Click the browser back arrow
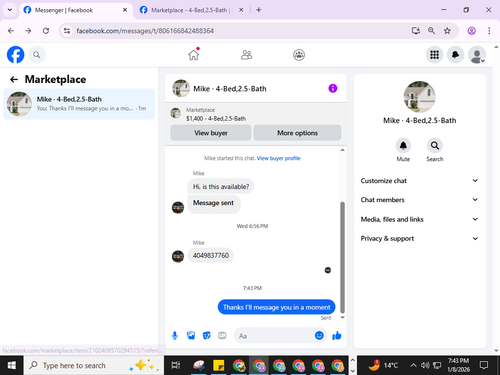 click(x=11, y=31)
